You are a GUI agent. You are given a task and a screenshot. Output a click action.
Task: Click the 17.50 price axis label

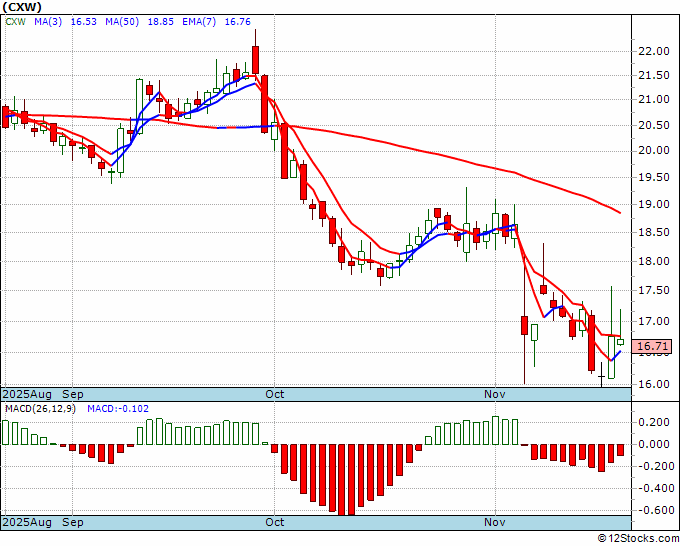pyautogui.click(x=654, y=291)
